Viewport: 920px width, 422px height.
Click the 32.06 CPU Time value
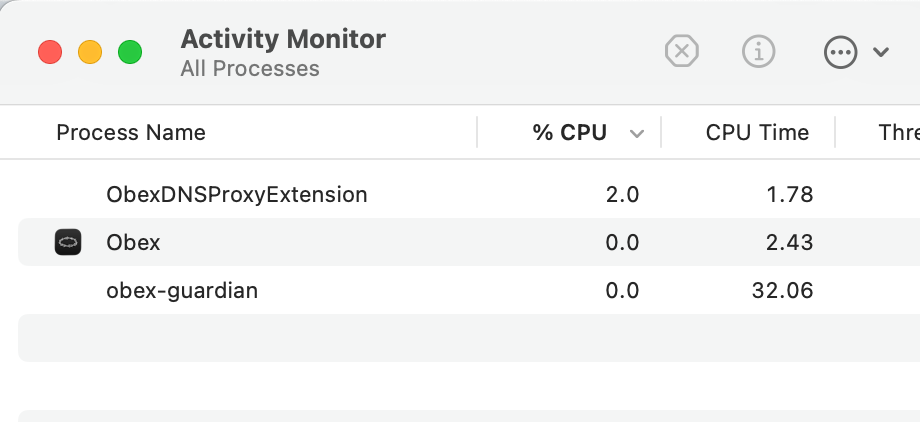point(782,291)
